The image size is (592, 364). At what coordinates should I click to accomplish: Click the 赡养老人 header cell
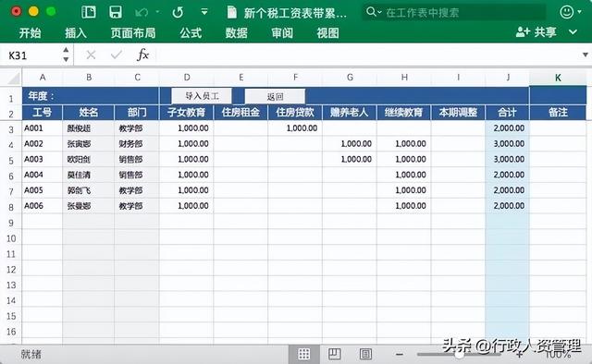coord(350,113)
